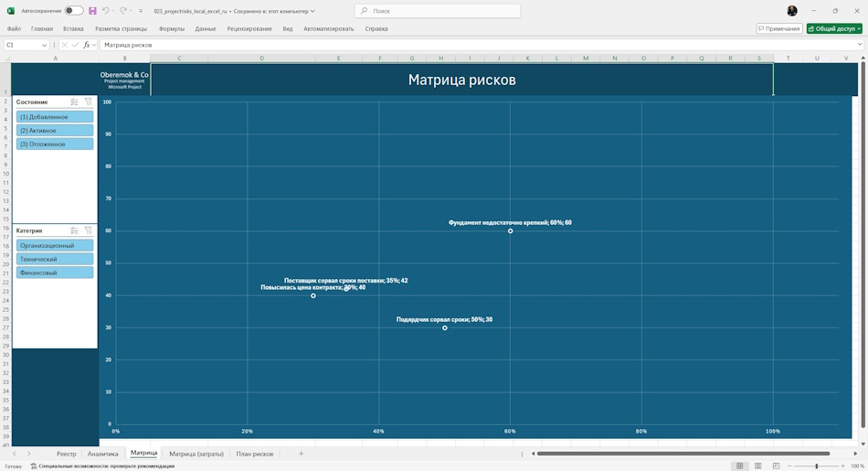
Task: Expand the formula bar with the chevron
Action: pyautogui.click(x=860, y=45)
